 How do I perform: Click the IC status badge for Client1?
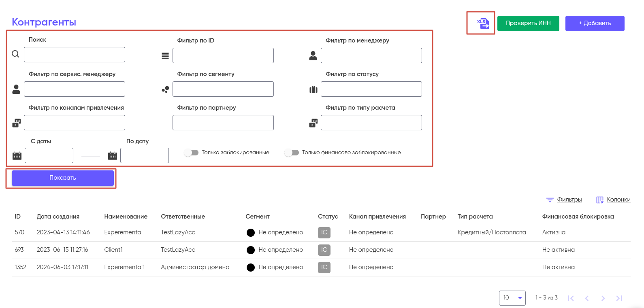324,250
